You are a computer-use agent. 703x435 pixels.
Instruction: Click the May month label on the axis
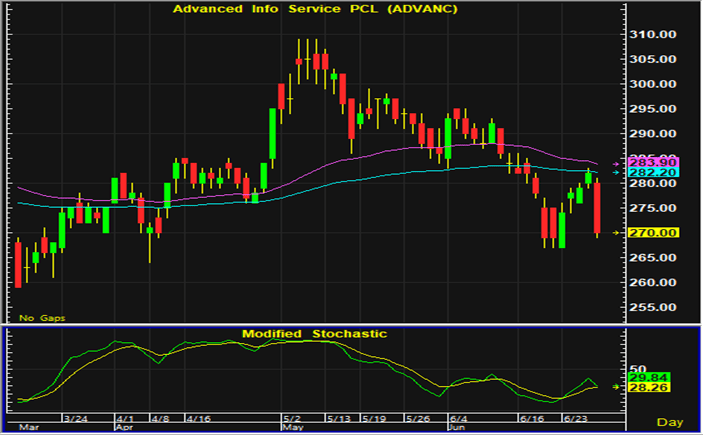292,426
